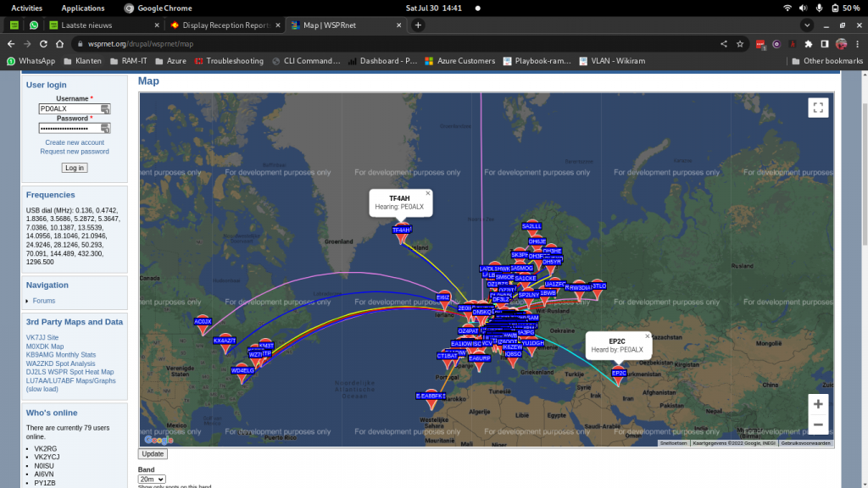This screenshot has width=868, height=488.
Task: Open the Band 20m dropdown
Action: pyautogui.click(x=151, y=480)
